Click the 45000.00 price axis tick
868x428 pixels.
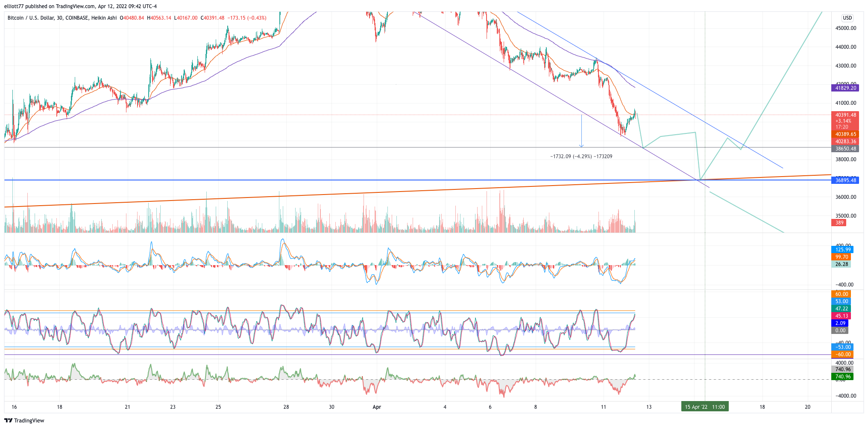point(845,28)
